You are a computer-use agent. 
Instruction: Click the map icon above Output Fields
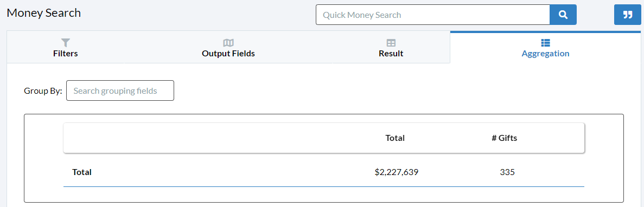(228, 43)
